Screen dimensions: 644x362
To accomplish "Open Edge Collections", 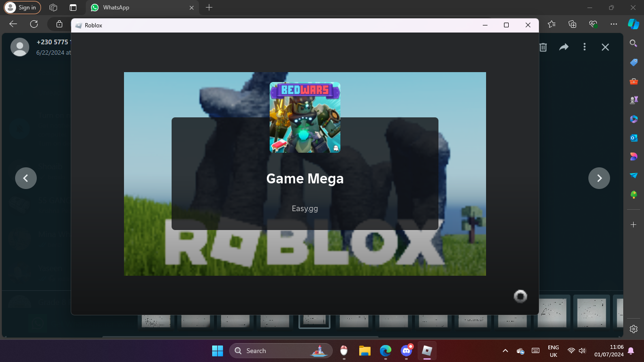I will click(x=572, y=24).
